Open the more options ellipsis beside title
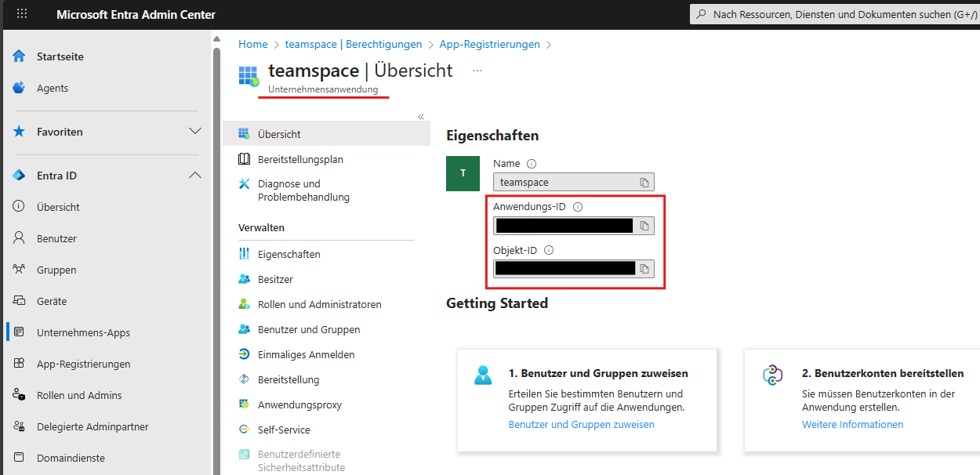Screen dimensions: 980x475 pos(477,71)
